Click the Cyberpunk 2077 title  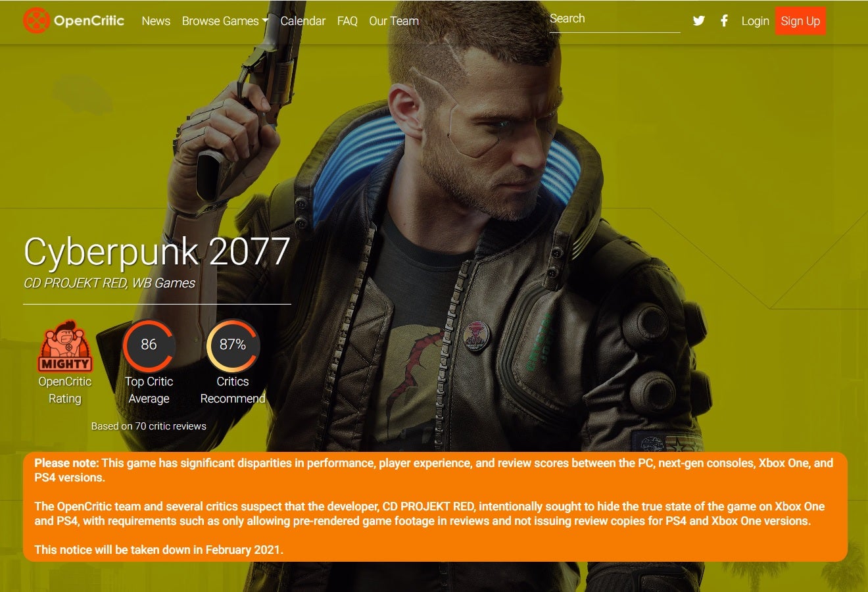[x=157, y=251]
